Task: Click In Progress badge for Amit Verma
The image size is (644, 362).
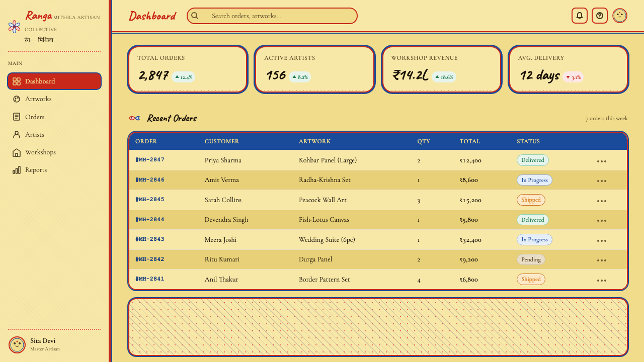Action: click(534, 180)
